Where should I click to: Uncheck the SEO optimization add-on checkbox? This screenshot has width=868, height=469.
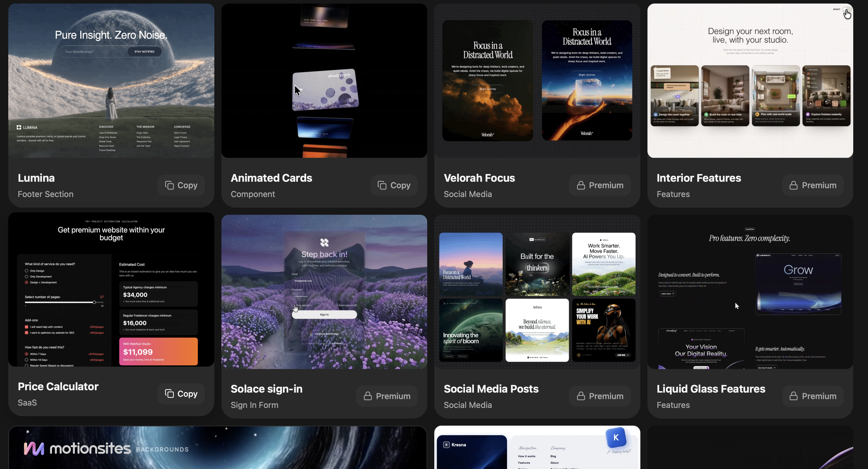coord(26,333)
